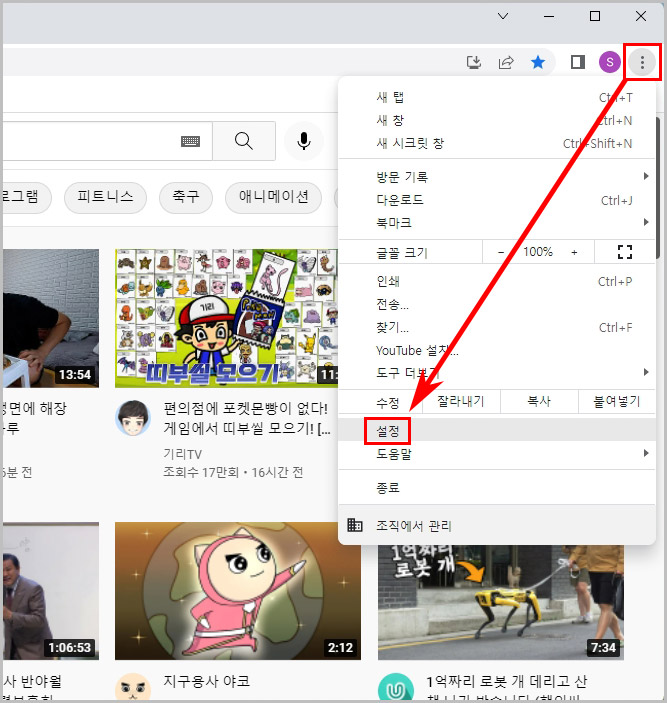Select 인쇄 menu item

pyautogui.click(x=497, y=282)
